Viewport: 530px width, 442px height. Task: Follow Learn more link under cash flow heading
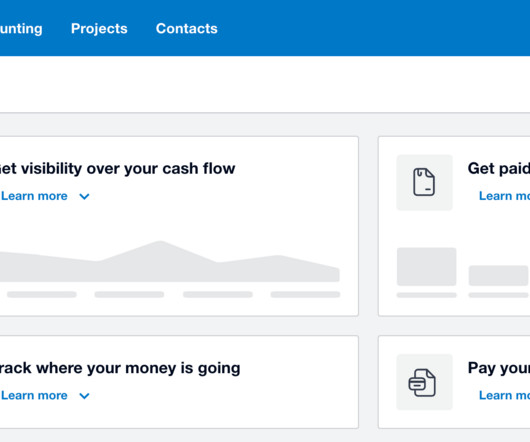click(34, 196)
